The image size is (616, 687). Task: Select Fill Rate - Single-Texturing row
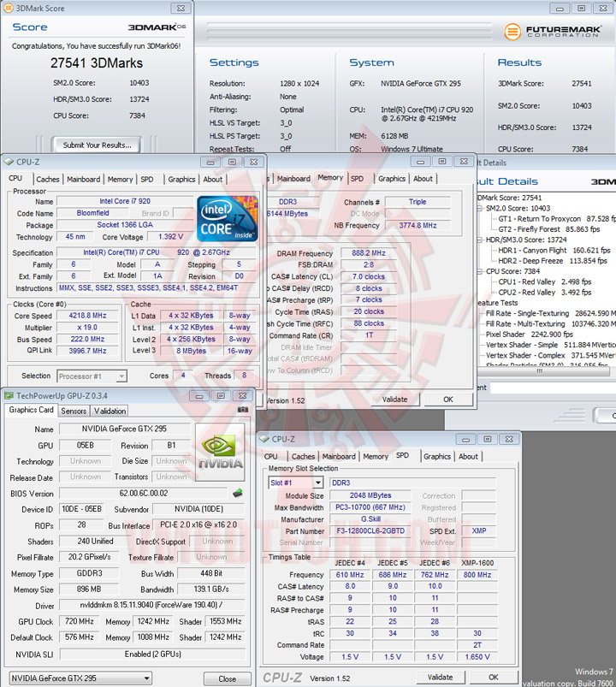click(x=551, y=313)
